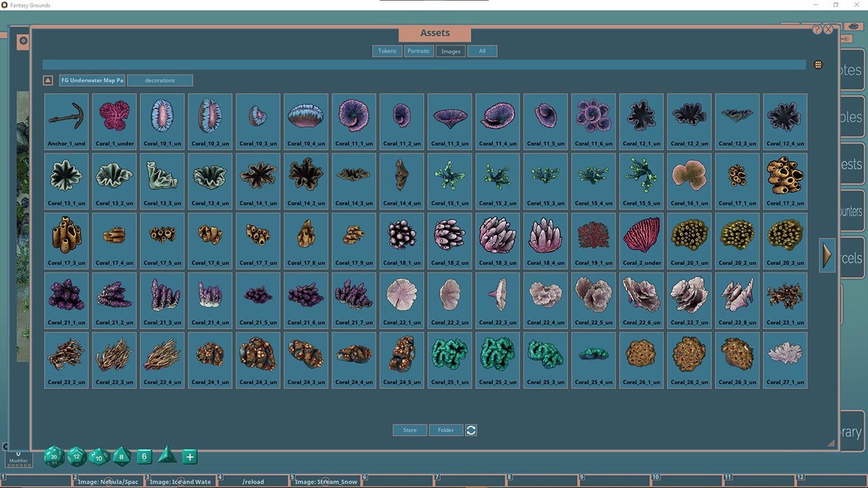Select the All assets filter
This screenshot has height=488, width=868.
tap(482, 51)
